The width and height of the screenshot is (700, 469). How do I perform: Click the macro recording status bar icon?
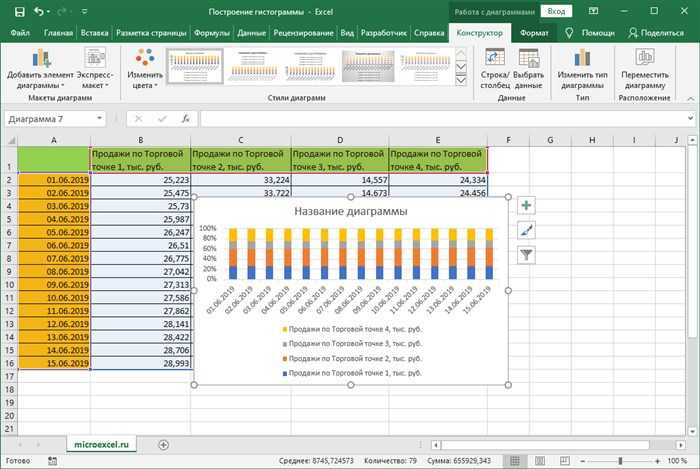pos(52,461)
